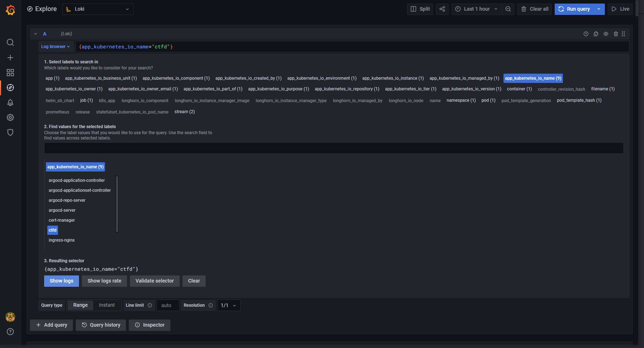The height and width of the screenshot is (348, 644).
Task: Open the Resolution 1/1 dropdown
Action: coord(228,305)
